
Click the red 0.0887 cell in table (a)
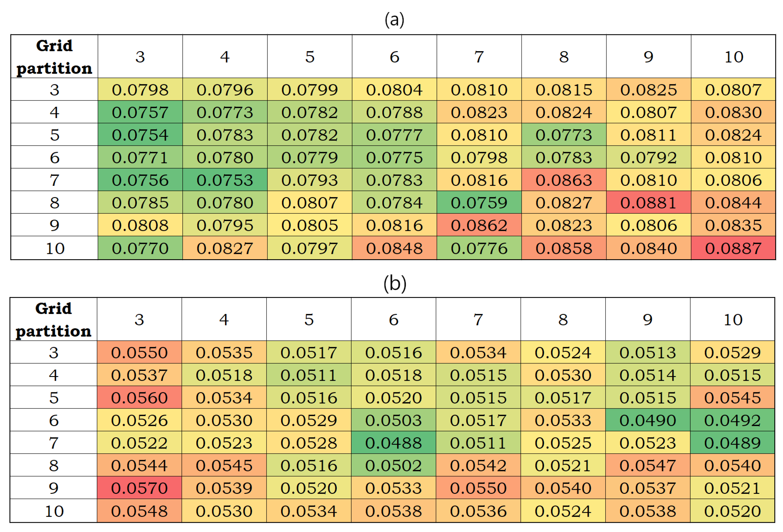tap(733, 248)
